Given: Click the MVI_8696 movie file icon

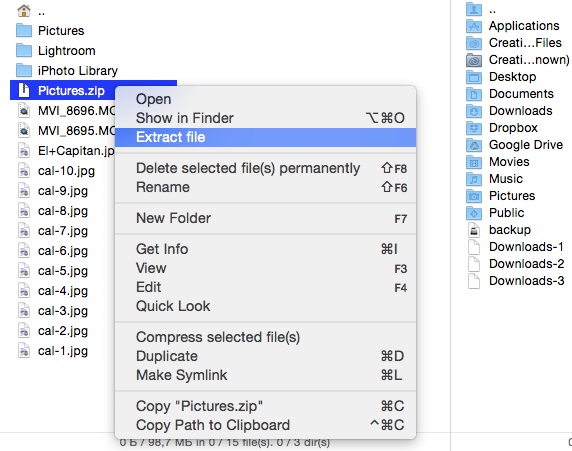Looking at the screenshot, I should 24,110.
